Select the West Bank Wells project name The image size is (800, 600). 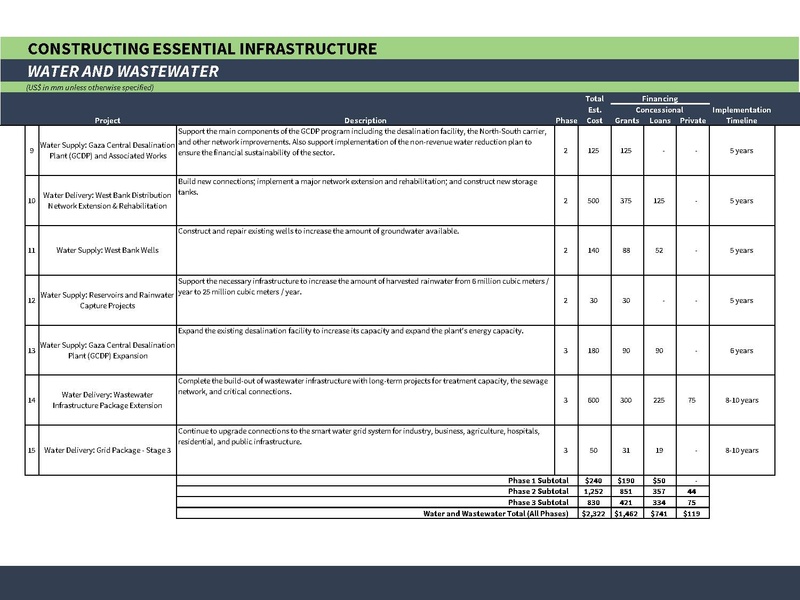108,250
